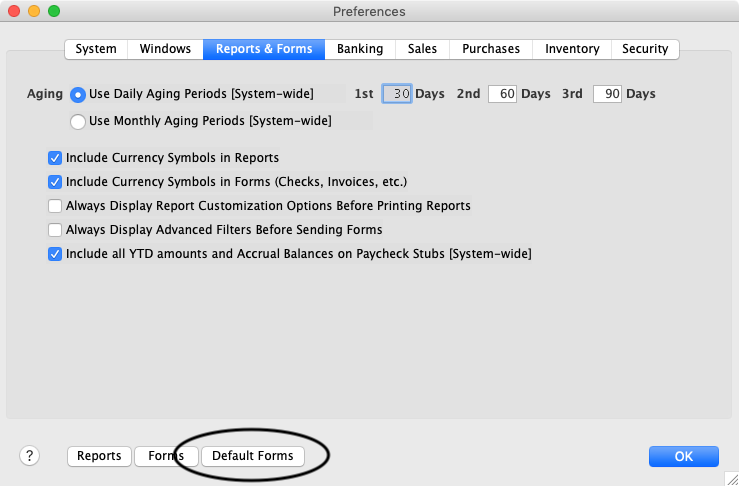Click the 1st aging days field
Viewport: 739px width, 486px height.
(x=397, y=94)
